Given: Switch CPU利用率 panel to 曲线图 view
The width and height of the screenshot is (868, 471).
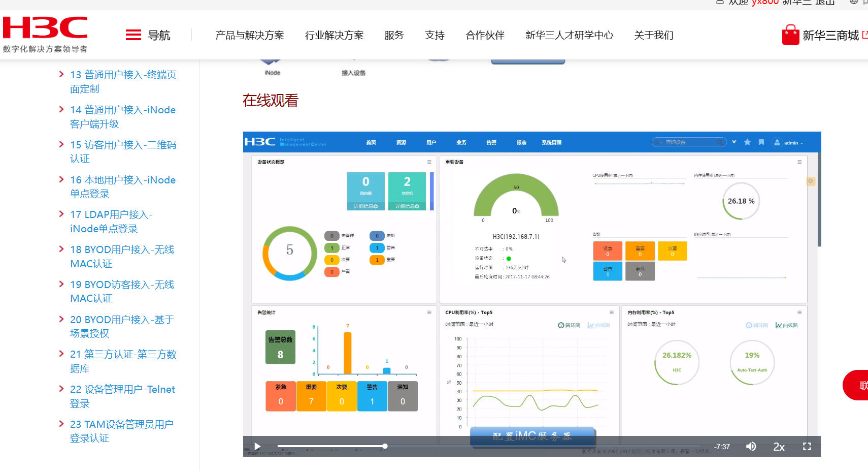Looking at the screenshot, I should point(599,325).
